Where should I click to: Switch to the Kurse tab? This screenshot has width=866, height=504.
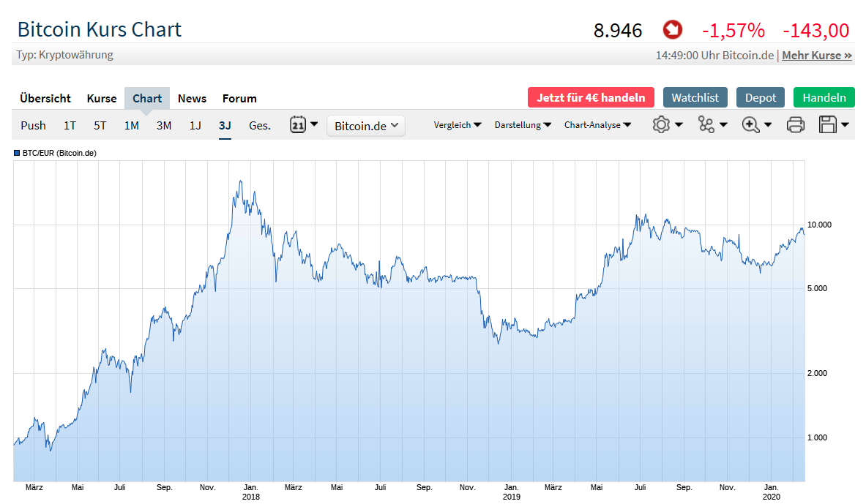coord(102,98)
